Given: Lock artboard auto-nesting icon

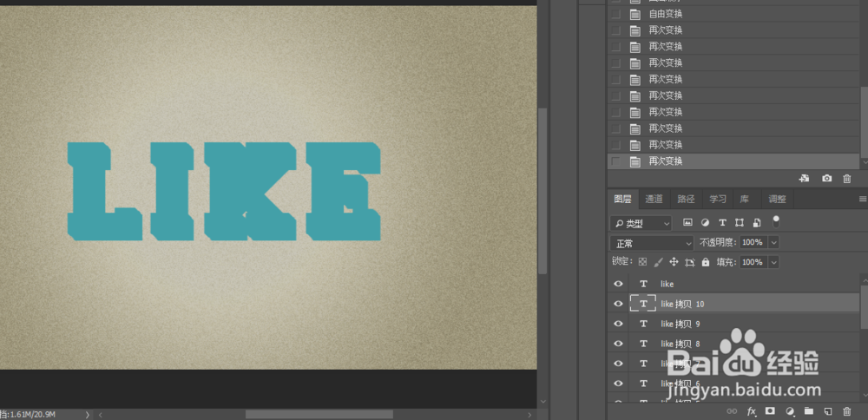Looking at the screenshot, I should click(x=689, y=262).
